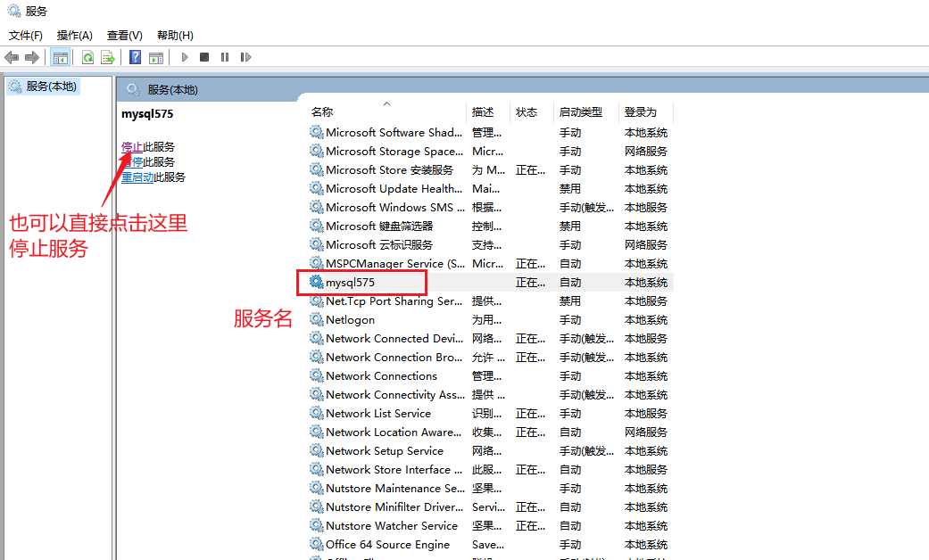Sort by the 状态 column header
Image resolution: width=929 pixels, height=560 pixels.
(527, 112)
